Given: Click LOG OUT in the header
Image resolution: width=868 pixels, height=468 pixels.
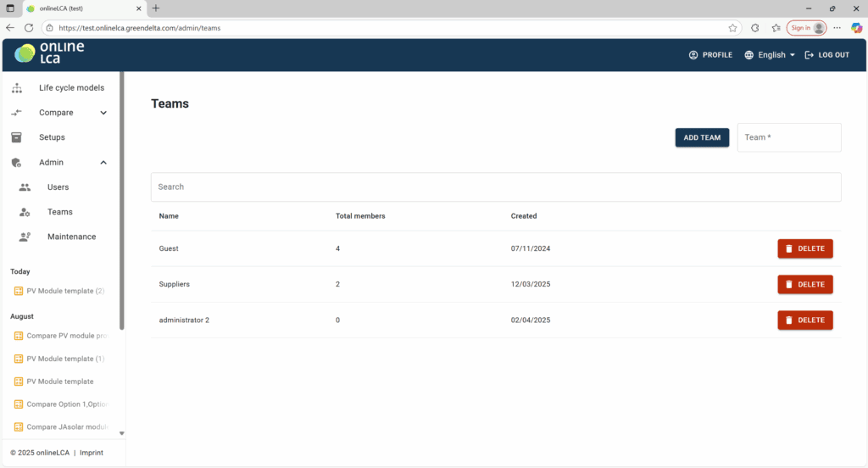Looking at the screenshot, I should 826,55.
